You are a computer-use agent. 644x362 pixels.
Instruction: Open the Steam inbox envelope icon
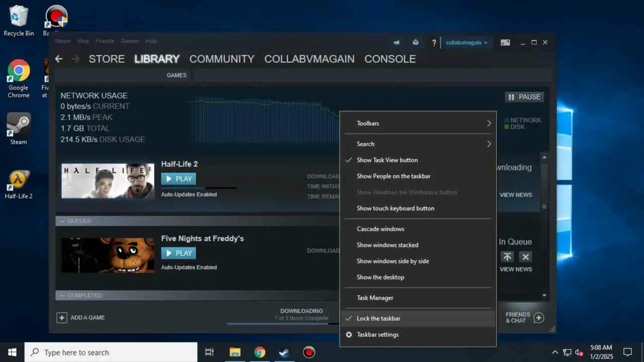point(415,43)
